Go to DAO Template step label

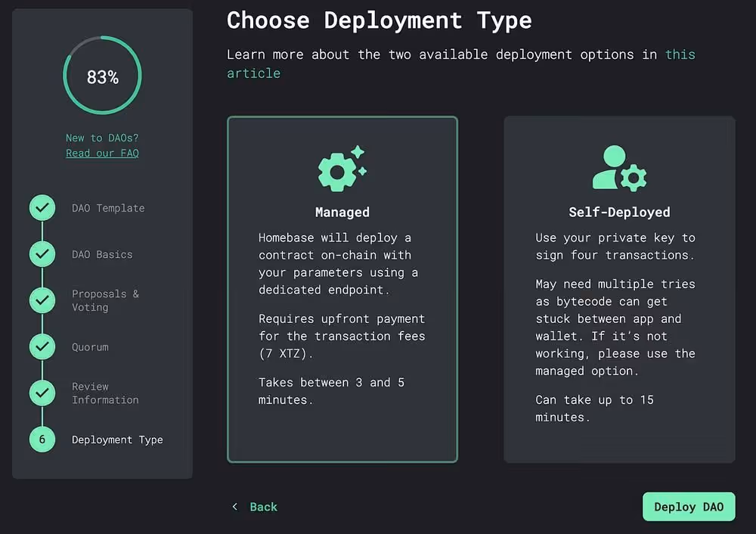pyautogui.click(x=108, y=208)
